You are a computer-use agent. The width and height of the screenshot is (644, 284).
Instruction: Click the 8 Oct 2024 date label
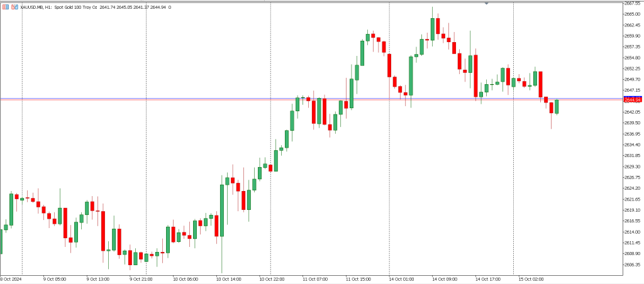[11, 278]
